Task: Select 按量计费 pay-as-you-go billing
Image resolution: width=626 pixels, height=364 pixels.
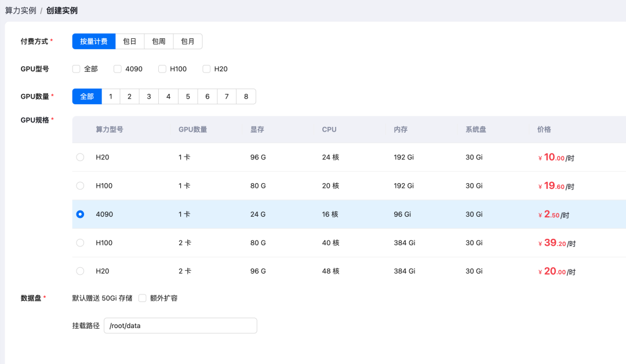Action: [94, 42]
